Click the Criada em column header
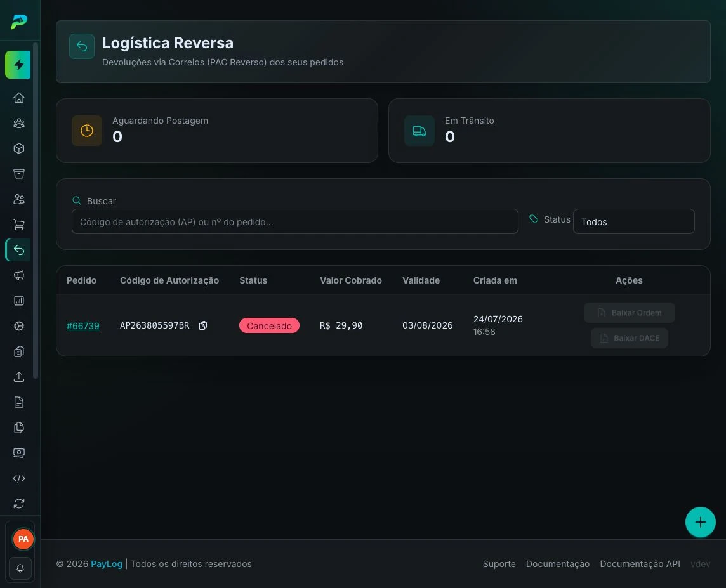726x588 pixels. [495, 280]
